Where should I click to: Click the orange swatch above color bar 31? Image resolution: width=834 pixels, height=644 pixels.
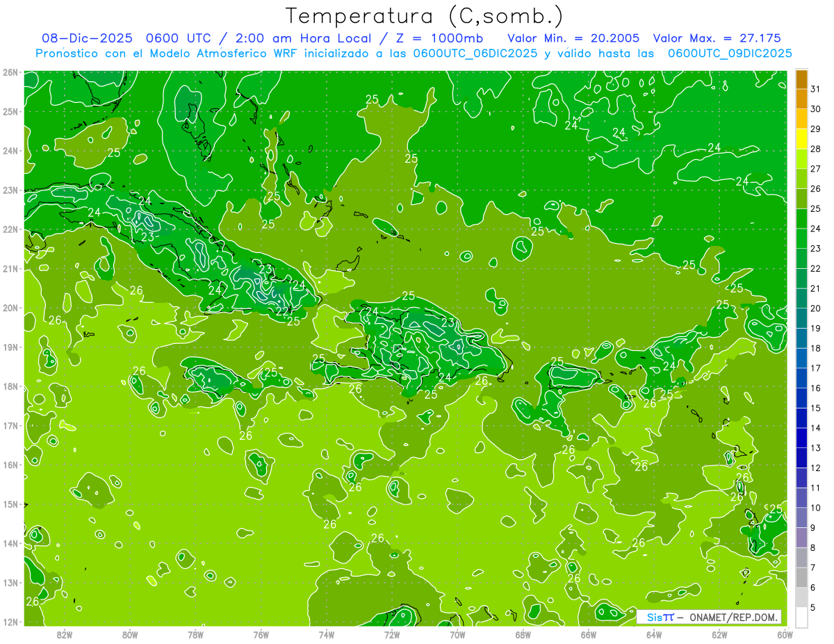coord(801,79)
